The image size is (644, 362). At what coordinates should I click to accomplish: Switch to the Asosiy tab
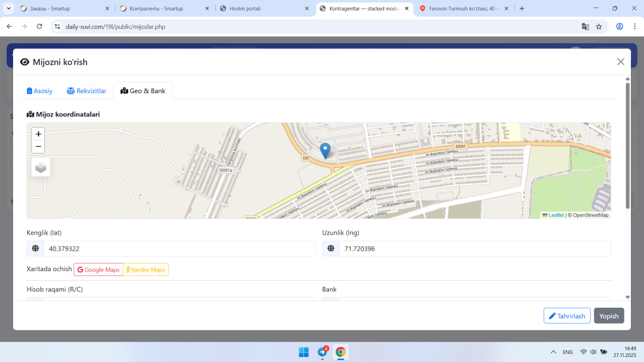click(40, 91)
